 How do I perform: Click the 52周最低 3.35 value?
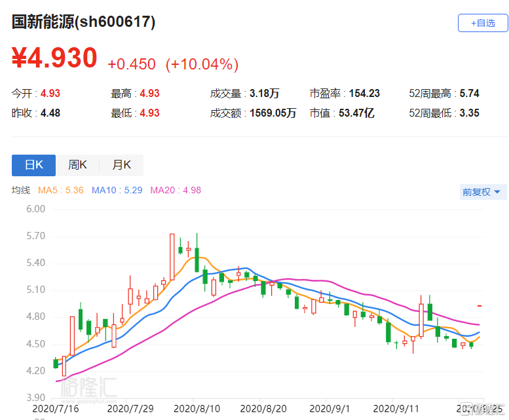pyautogui.click(x=443, y=113)
